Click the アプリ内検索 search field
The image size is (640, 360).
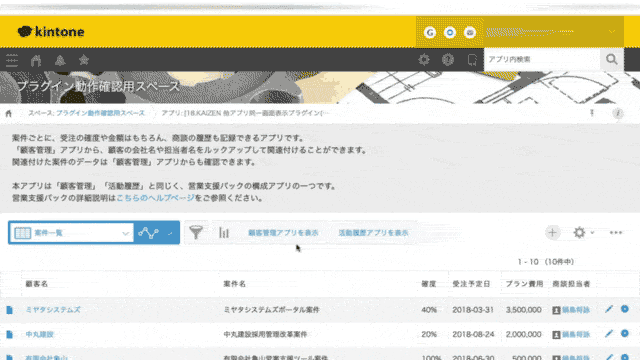(542, 59)
